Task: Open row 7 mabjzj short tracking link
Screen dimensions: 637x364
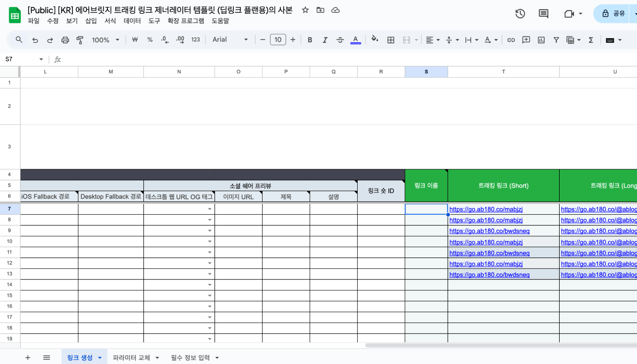Action: pyautogui.click(x=486, y=209)
